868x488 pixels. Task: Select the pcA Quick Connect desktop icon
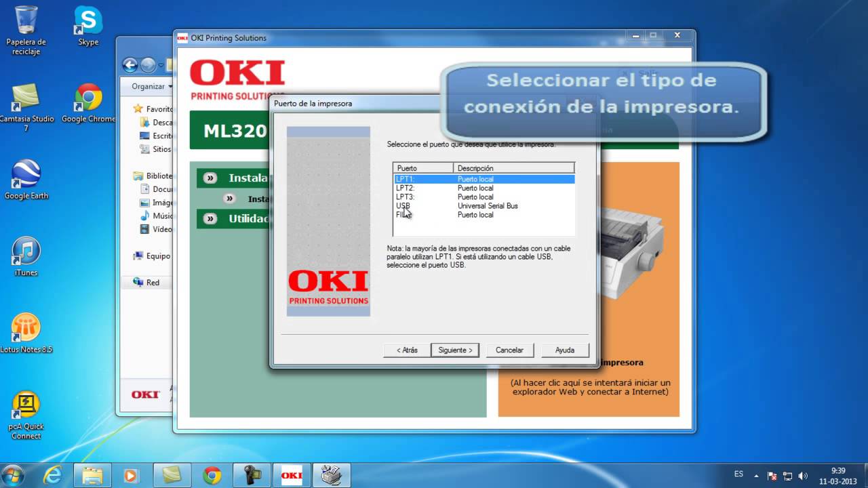point(26,415)
